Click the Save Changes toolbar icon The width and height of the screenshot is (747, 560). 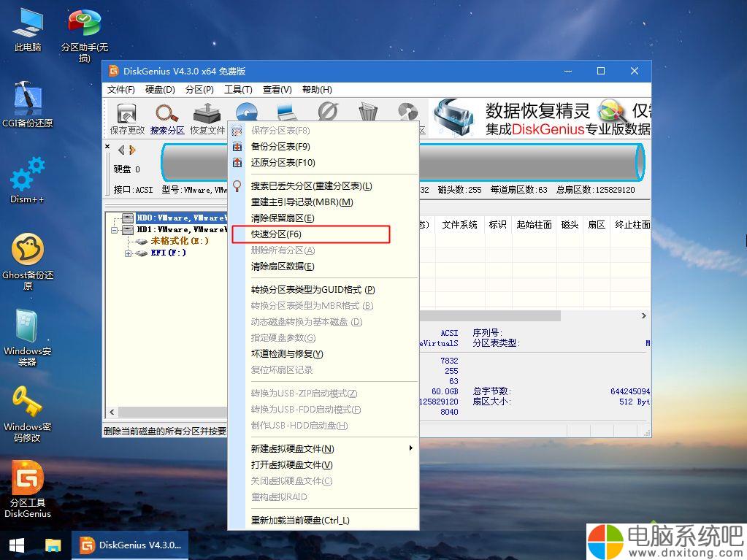pos(127,118)
